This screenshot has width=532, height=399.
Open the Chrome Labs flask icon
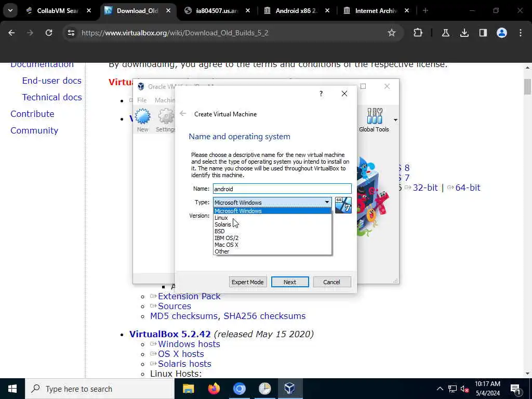click(445, 33)
